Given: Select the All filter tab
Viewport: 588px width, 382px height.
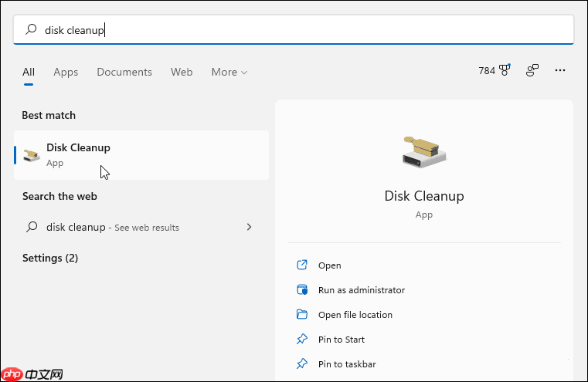Looking at the screenshot, I should click(x=29, y=72).
